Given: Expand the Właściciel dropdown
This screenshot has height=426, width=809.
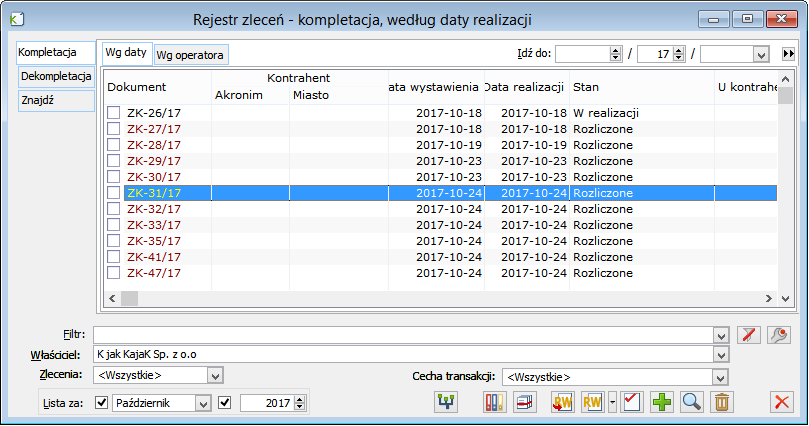Looking at the screenshot, I should [721, 354].
